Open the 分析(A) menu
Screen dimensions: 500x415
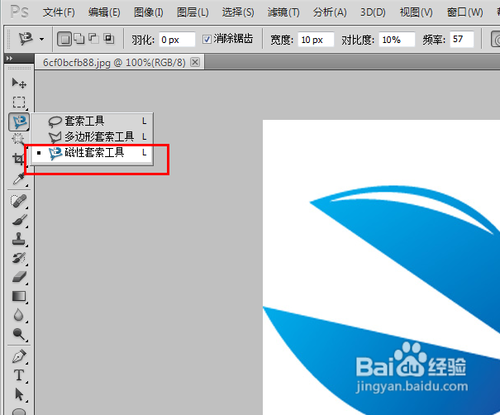329,12
